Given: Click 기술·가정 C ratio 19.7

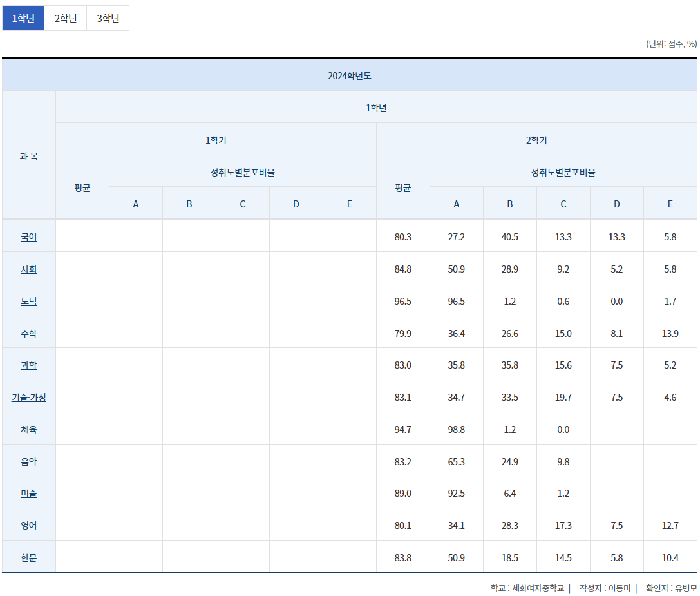Looking at the screenshot, I should 563,397.
